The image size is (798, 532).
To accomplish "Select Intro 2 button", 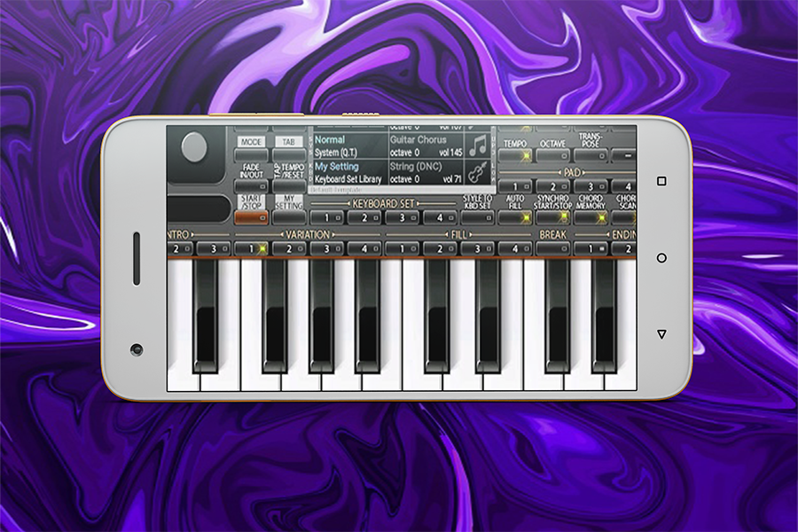I will tap(180, 249).
